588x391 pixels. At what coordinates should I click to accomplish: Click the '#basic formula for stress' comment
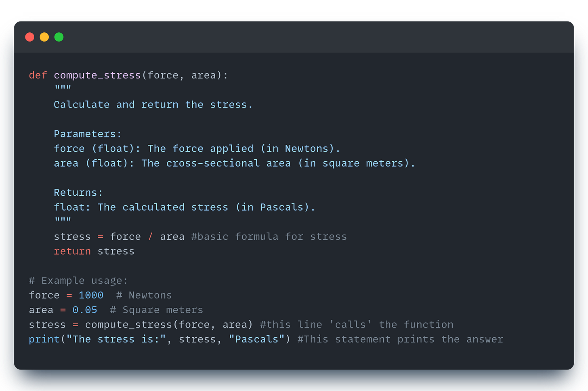click(x=269, y=237)
